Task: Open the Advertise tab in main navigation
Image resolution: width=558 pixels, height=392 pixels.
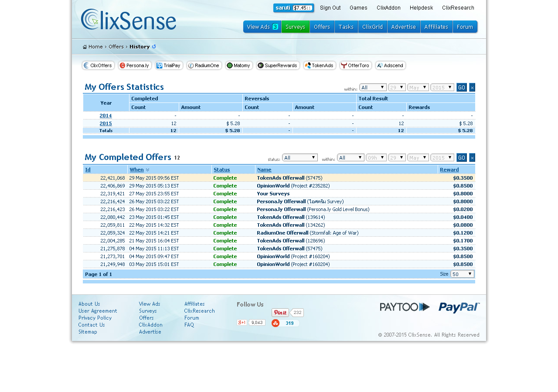Action: click(404, 27)
